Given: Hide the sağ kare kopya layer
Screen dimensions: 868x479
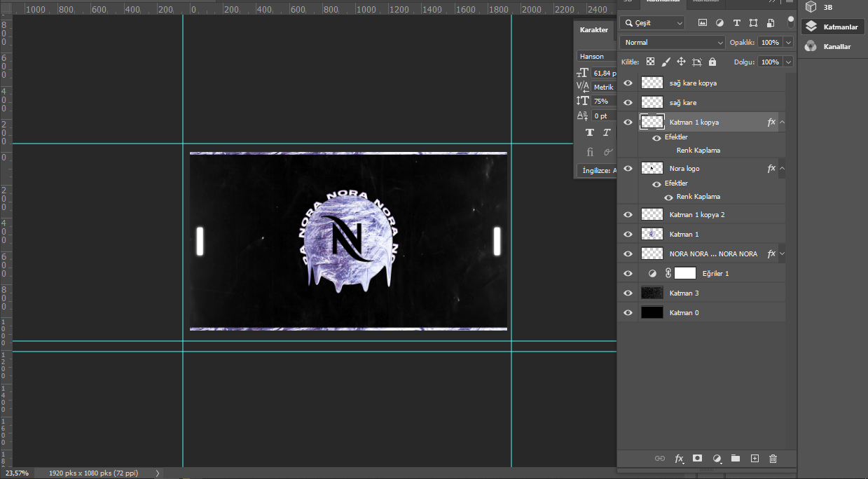Looking at the screenshot, I should (x=628, y=83).
